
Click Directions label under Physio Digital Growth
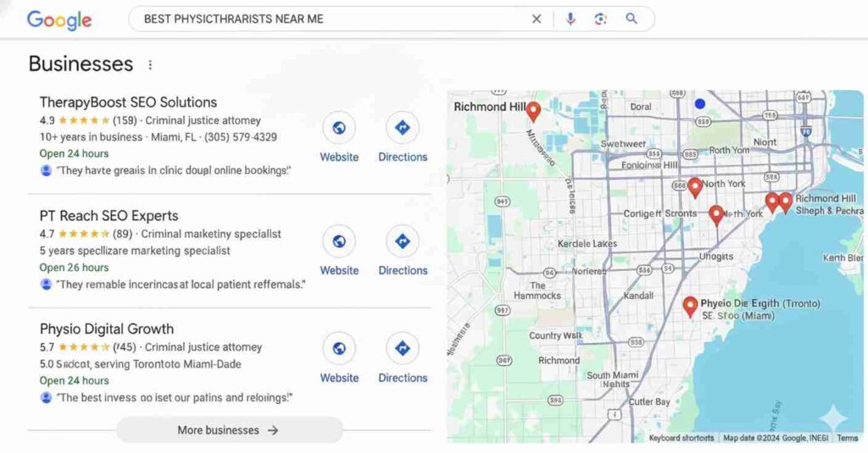[403, 378]
